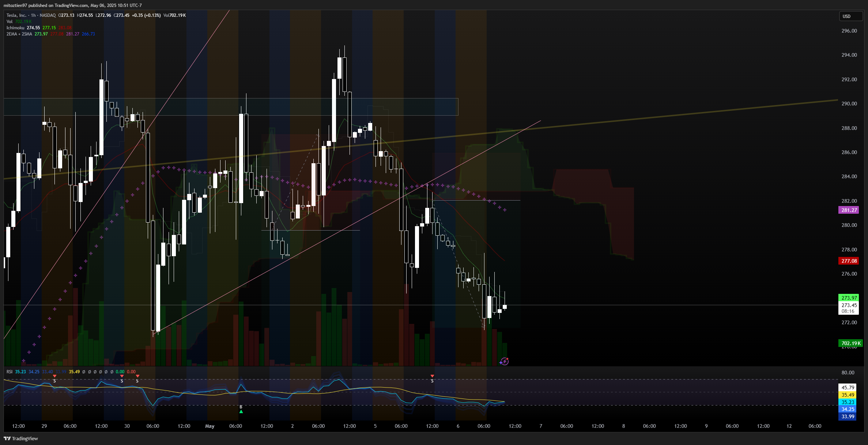This screenshot has height=445, width=868.
Task: Click the legend high value H274.55
Action: point(85,15)
